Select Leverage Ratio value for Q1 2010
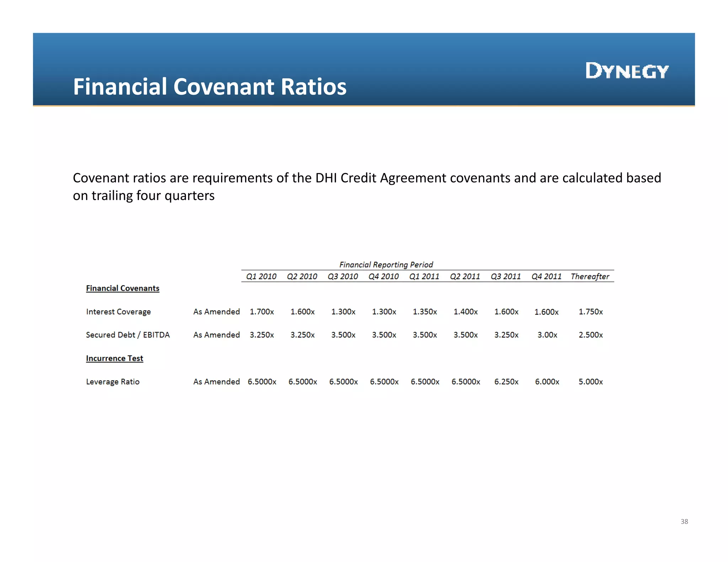This screenshot has height=562, width=728. (x=262, y=382)
